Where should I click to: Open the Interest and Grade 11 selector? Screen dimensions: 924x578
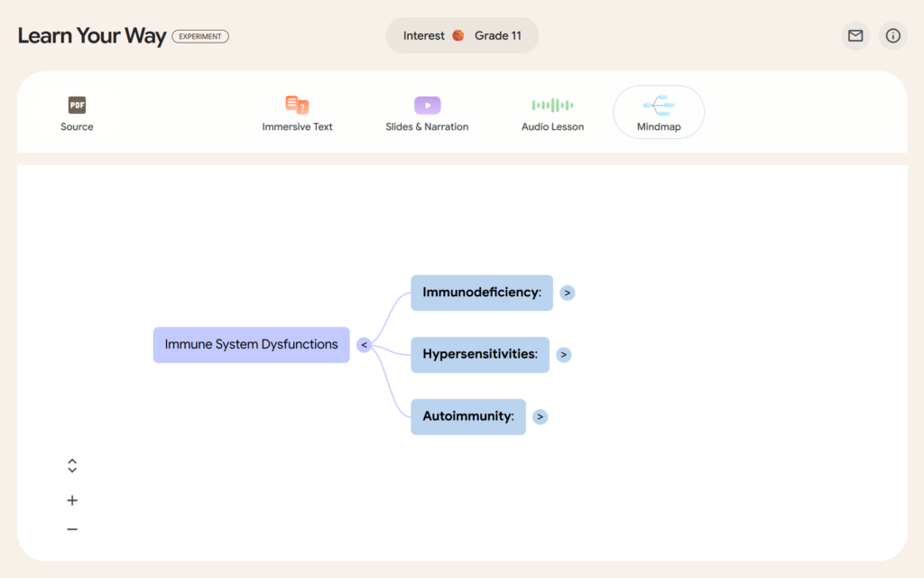462,36
